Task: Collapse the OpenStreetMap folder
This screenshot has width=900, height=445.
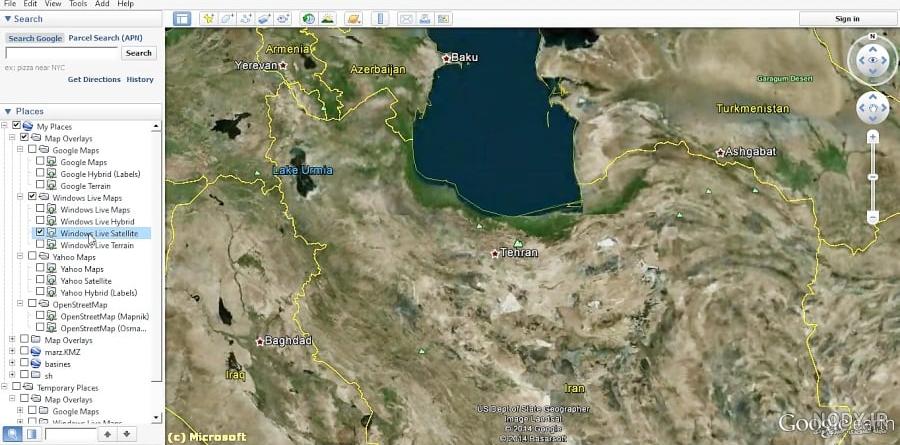Action: click(x=20, y=303)
